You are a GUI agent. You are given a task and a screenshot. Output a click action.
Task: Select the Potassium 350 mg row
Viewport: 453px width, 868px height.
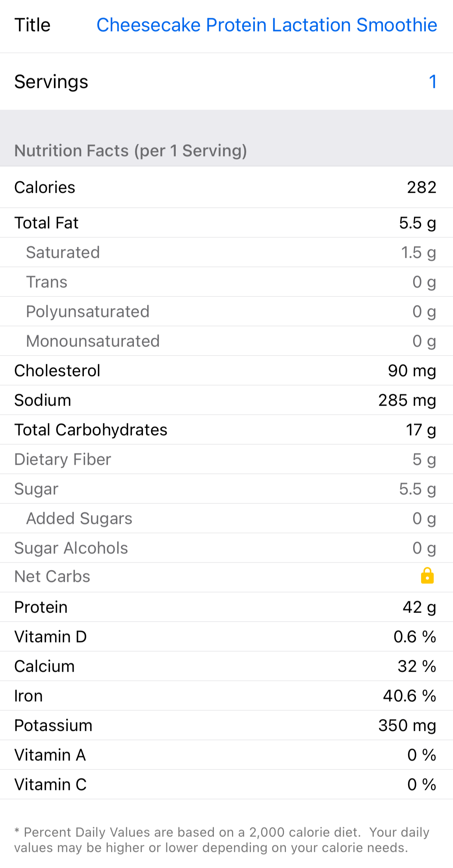pos(226,725)
